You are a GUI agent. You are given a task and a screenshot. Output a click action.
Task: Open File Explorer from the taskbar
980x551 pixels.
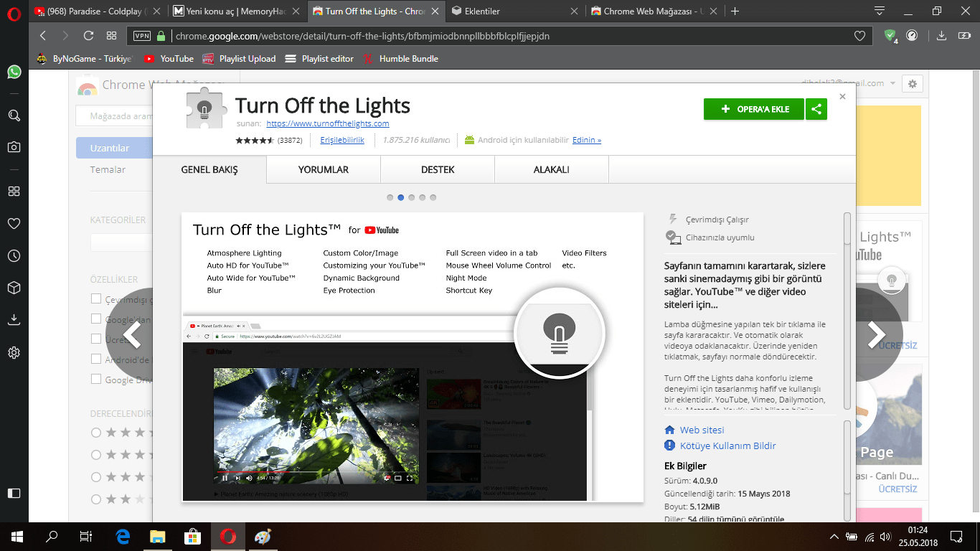click(x=158, y=536)
